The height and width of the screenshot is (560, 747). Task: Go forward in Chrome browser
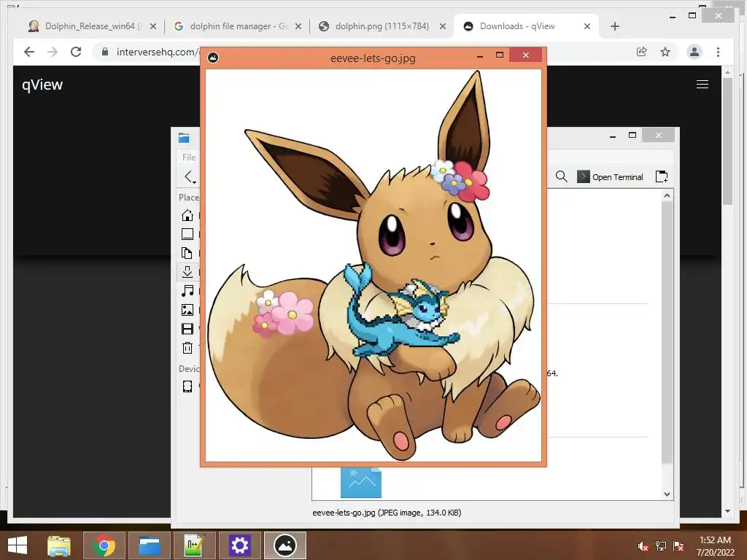[53, 52]
